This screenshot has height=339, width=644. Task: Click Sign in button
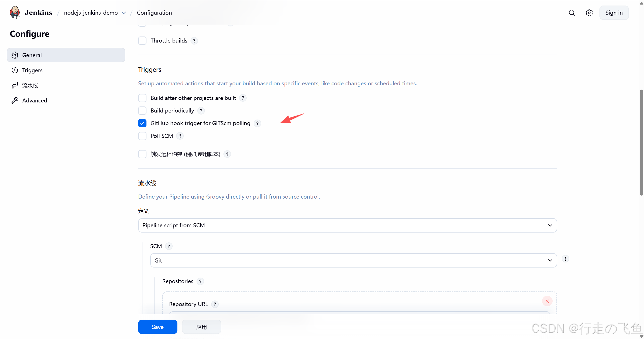click(614, 13)
